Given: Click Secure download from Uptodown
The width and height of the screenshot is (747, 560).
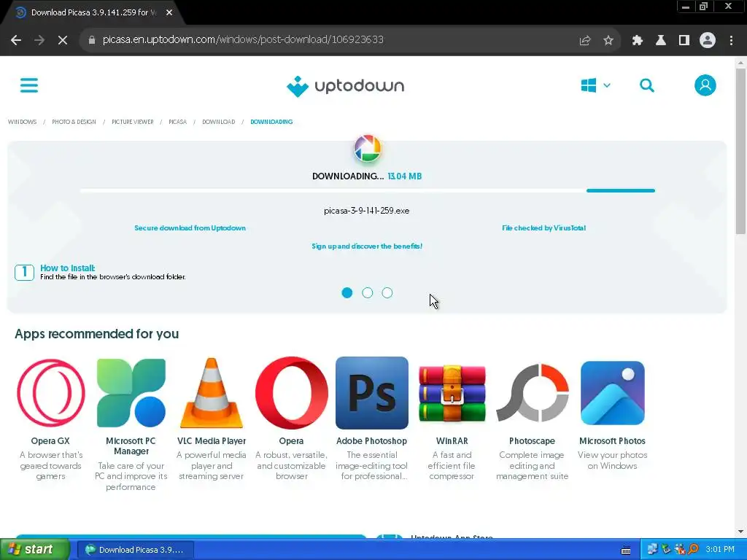Looking at the screenshot, I should [190, 228].
